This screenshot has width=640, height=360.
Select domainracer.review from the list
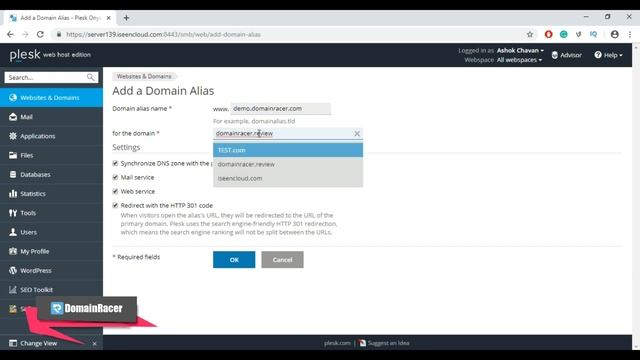288,164
